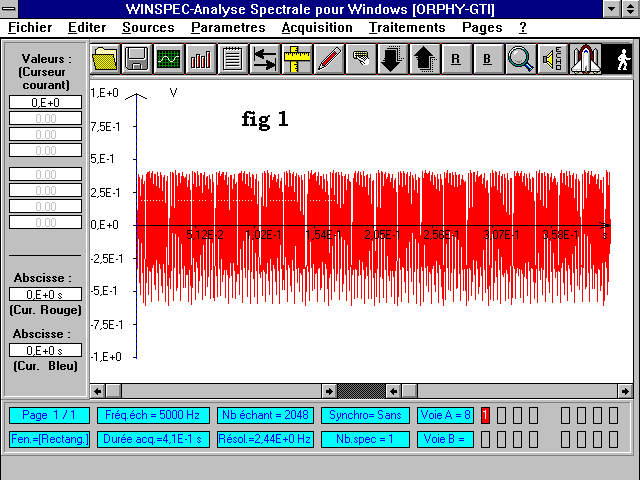Show the green oscilloscope signal view

[x=169, y=59]
